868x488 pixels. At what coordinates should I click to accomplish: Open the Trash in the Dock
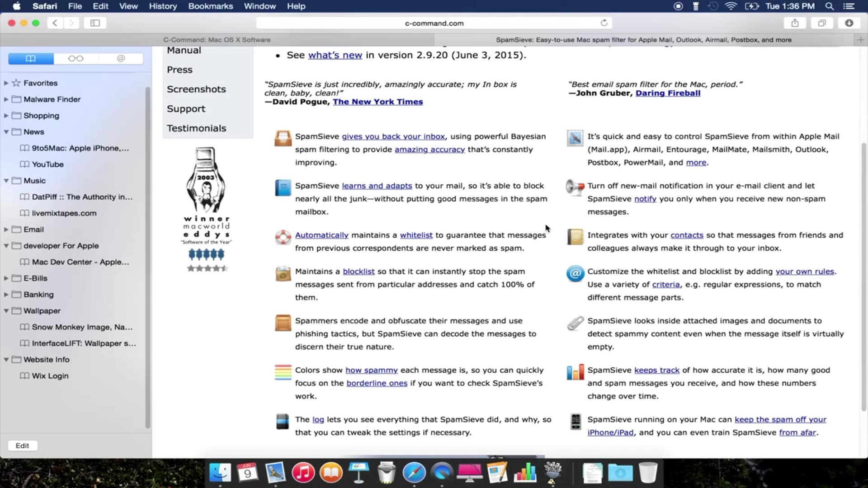tap(648, 473)
